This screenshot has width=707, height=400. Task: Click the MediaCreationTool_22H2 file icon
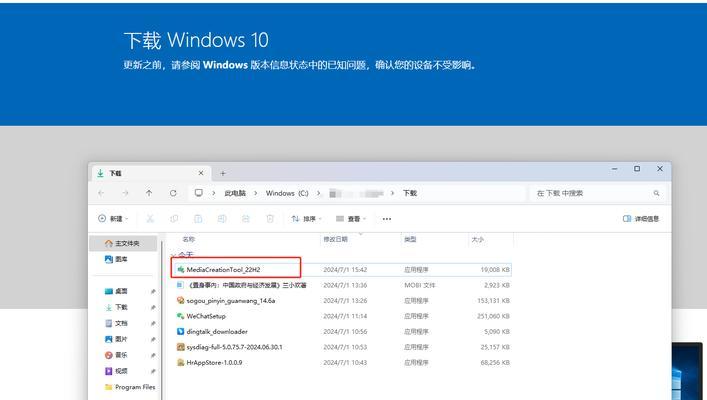pyautogui.click(x=181, y=270)
